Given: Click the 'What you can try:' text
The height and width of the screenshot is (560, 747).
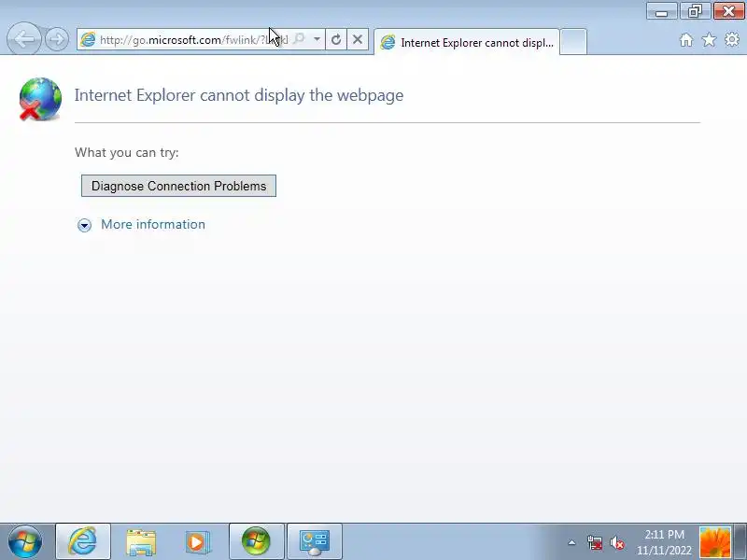Looking at the screenshot, I should [127, 152].
